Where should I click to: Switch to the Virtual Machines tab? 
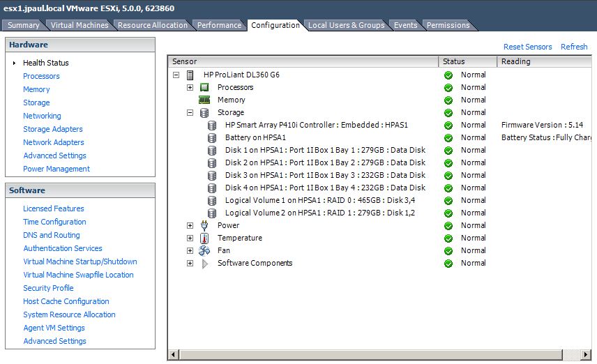point(80,25)
